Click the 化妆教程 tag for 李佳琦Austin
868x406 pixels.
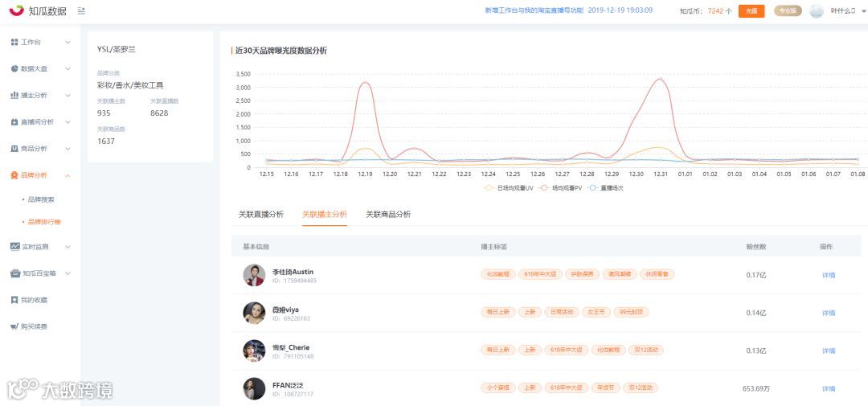pos(498,274)
